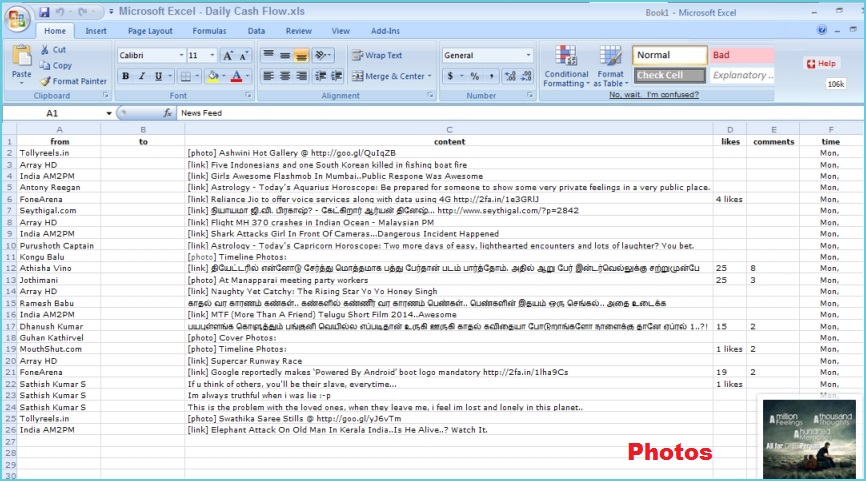Open the Font dialog launcher
The image size is (866, 481).
point(249,96)
